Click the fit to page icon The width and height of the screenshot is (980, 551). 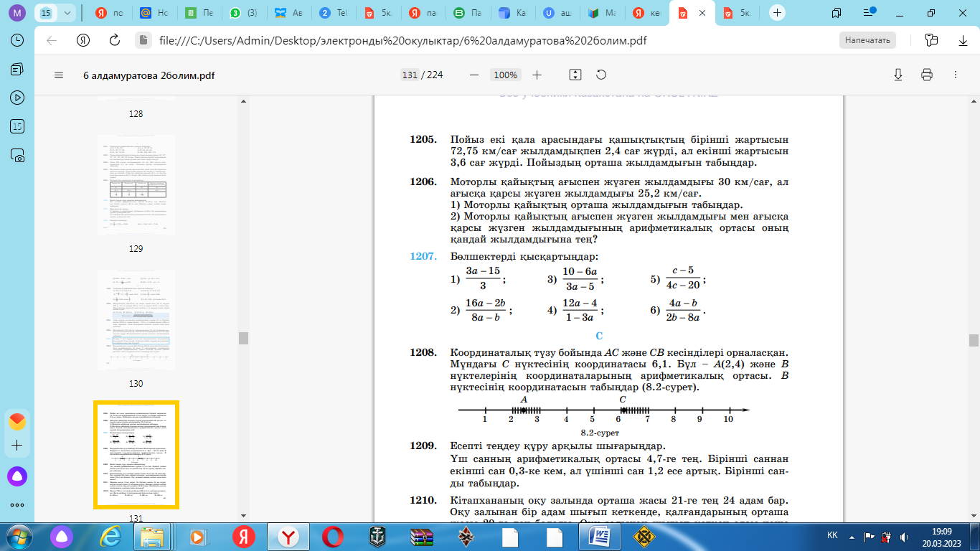point(575,75)
